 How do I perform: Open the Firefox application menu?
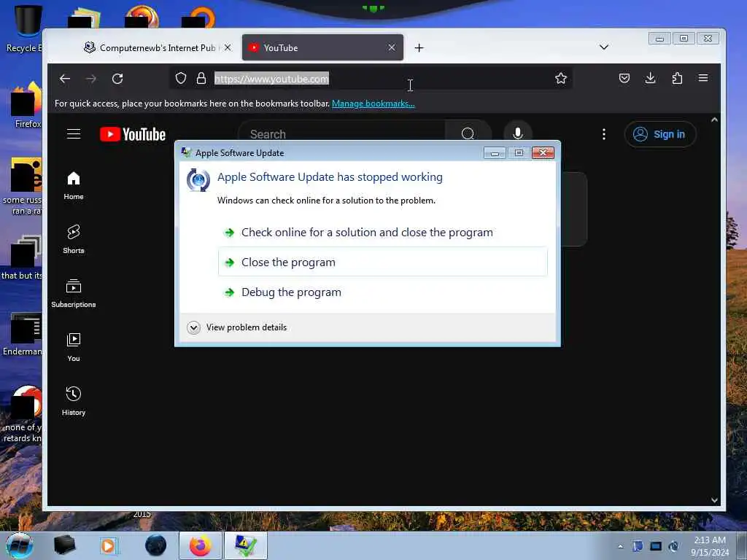703,78
